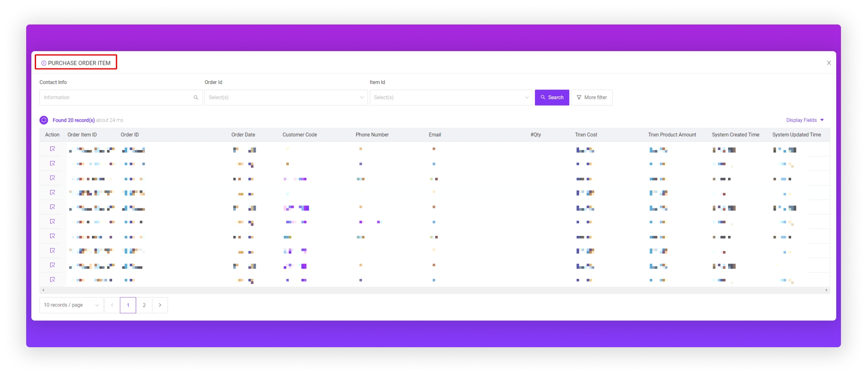Viewport: 868px width, 376px height.
Task: Expand the Display Fields menu
Action: pyautogui.click(x=804, y=120)
